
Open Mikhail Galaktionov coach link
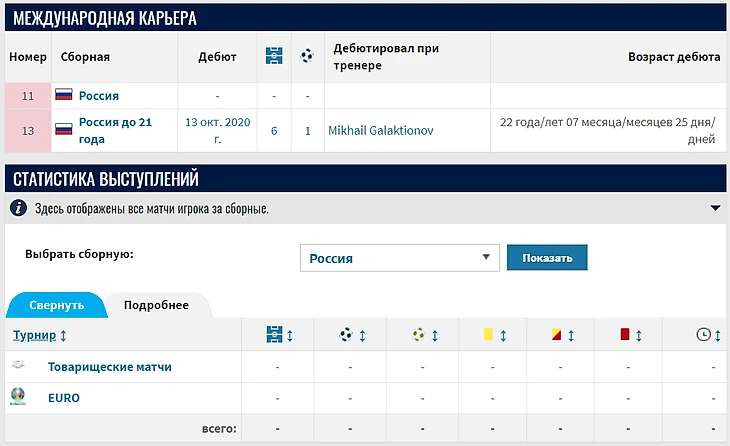380,130
